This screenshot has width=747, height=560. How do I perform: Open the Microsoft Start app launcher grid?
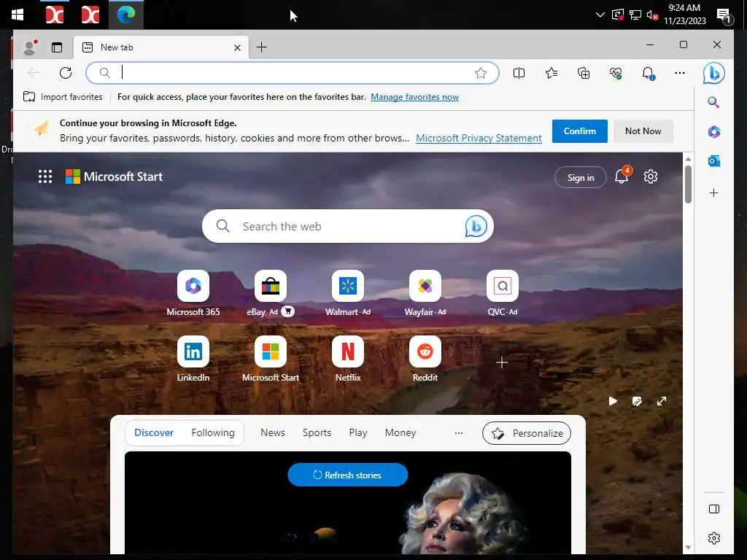coord(45,176)
